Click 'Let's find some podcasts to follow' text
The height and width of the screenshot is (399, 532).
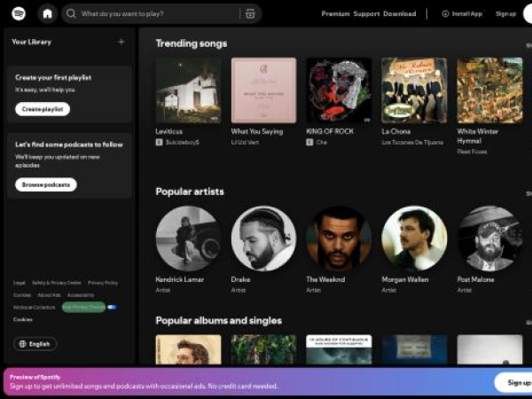(x=69, y=145)
